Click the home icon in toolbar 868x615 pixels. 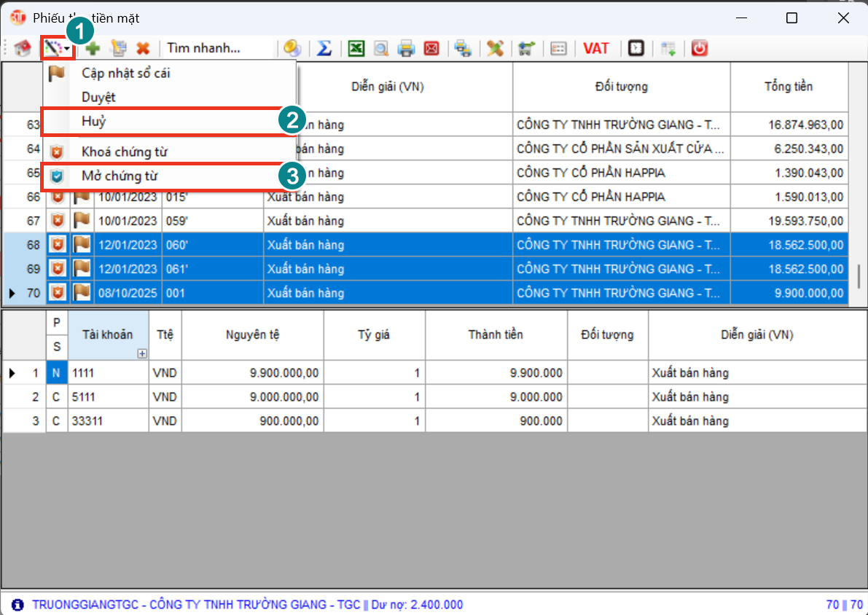pyautogui.click(x=23, y=49)
